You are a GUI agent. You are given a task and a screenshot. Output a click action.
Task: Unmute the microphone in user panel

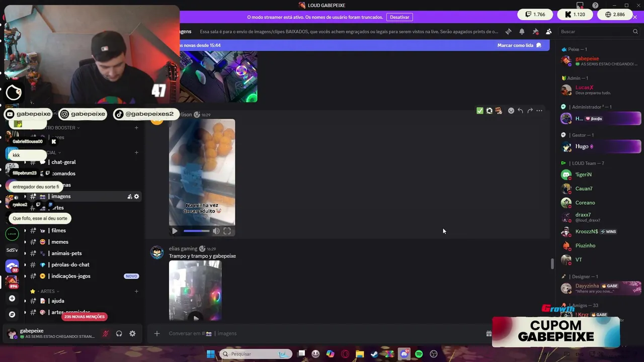106,333
